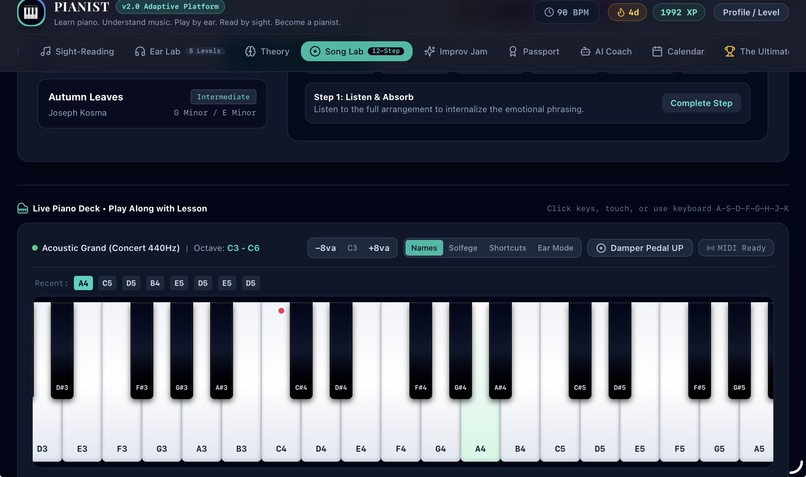The width and height of the screenshot is (806, 477).
Task: Open the Calendar tab
Action: tap(679, 51)
